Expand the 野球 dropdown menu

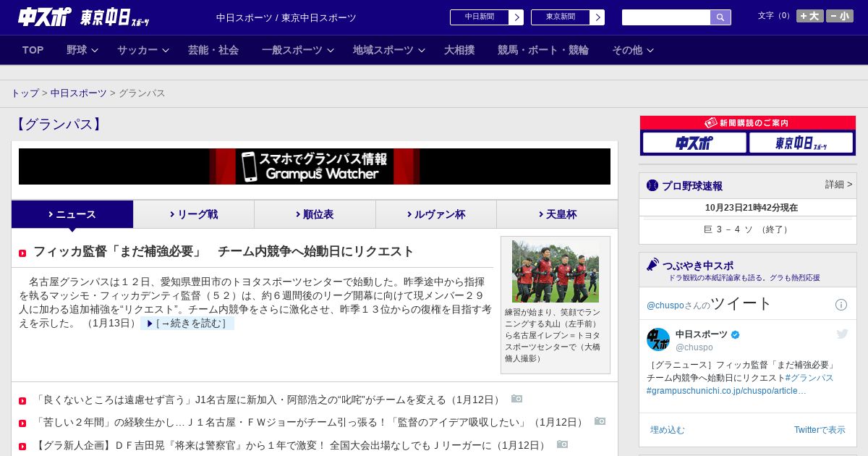(x=82, y=50)
